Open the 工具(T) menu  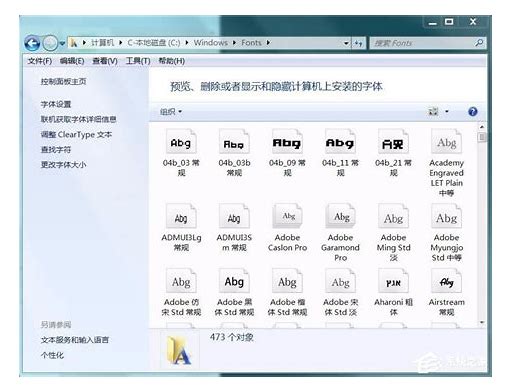pyautogui.click(x=138, y=61)
